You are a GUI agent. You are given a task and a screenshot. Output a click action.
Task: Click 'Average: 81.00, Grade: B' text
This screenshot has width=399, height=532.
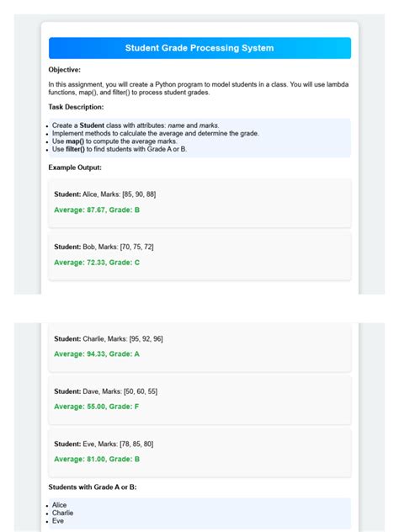click(97, 459)
